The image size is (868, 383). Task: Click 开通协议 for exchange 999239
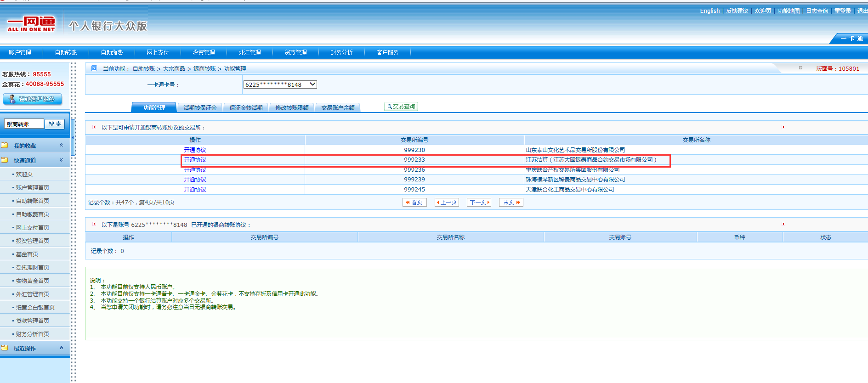(x=195, y=179)
